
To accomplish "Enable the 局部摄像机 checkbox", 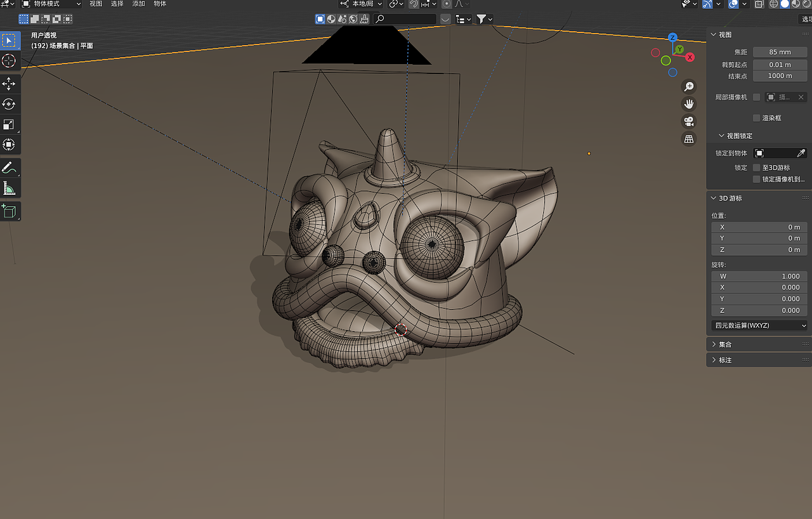I will (x=756, y=97).
